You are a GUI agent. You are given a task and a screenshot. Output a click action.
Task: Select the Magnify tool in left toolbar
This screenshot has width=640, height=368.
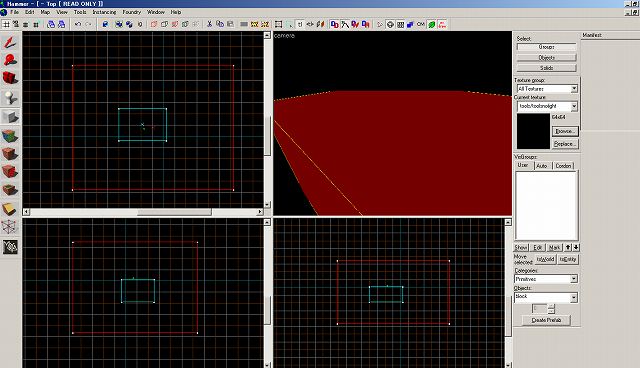pyautogui.click(x=10, y=60)
